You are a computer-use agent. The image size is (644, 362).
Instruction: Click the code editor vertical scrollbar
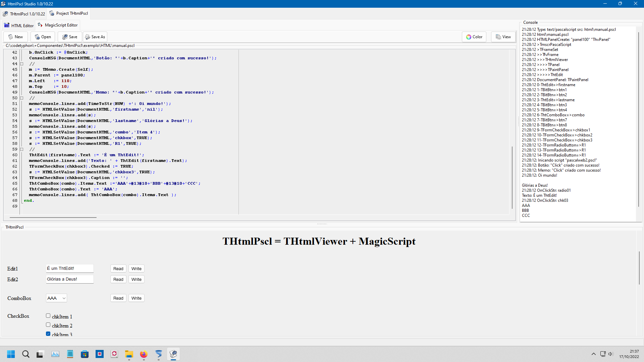(x=512, y=178)
